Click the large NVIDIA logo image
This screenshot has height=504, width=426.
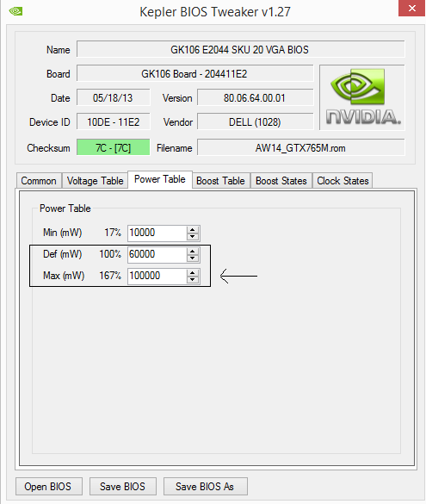362,97
